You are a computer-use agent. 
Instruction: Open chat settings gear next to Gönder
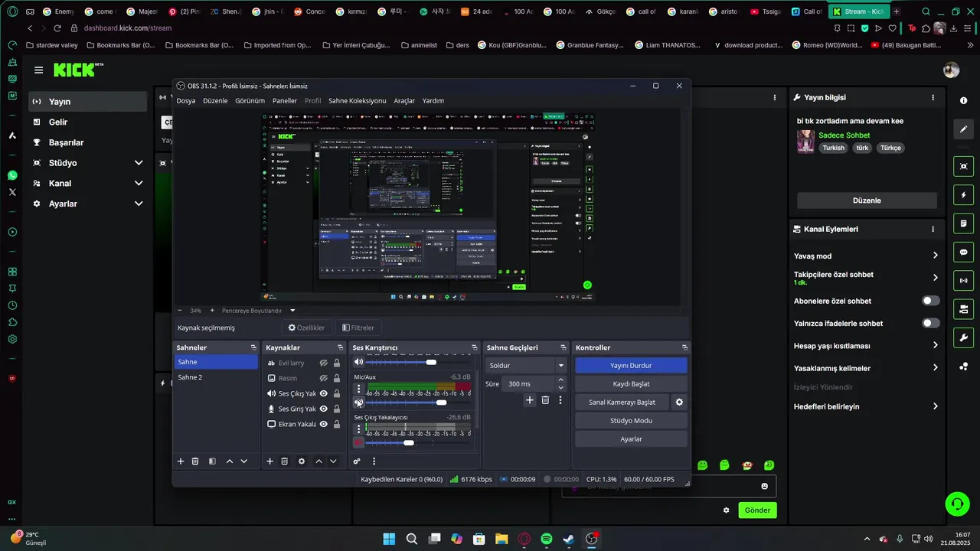click(726, 510)
